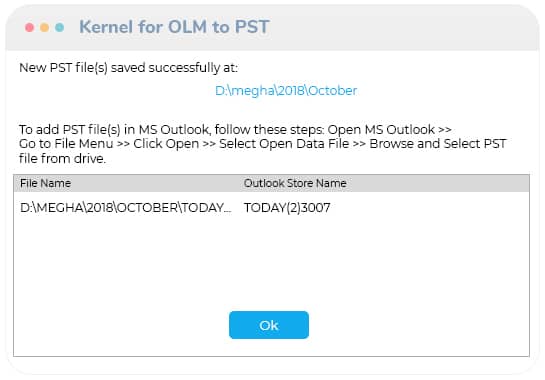Click the 'Browse and Select PST' instruction text

[438, 144]
